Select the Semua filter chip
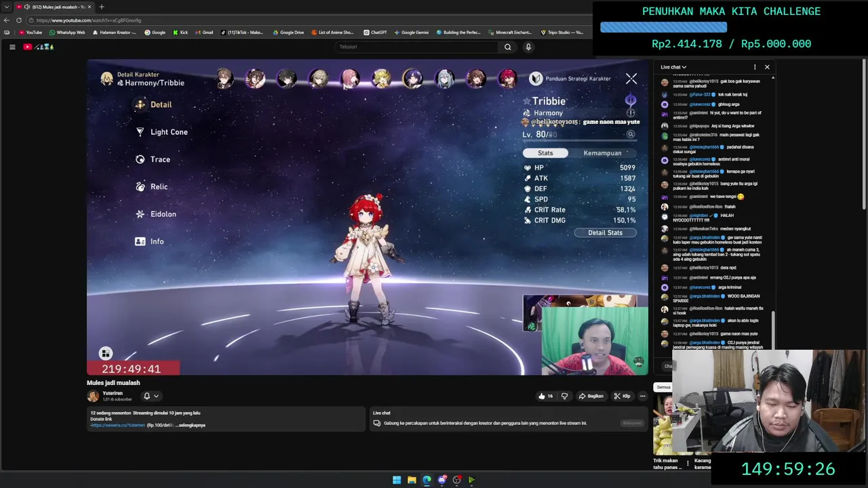868x488 pixels. click(663, 387)
